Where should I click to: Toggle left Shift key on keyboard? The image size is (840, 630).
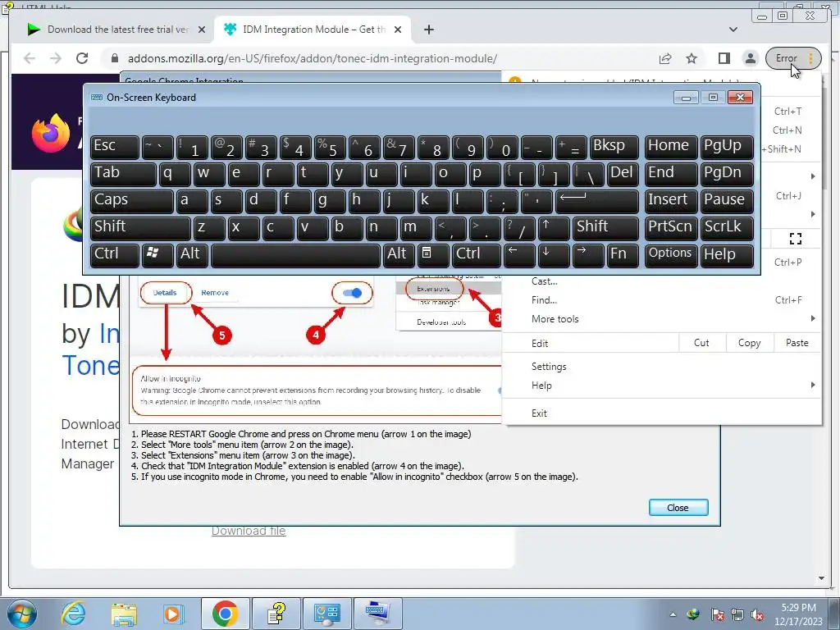coord(139,228)
